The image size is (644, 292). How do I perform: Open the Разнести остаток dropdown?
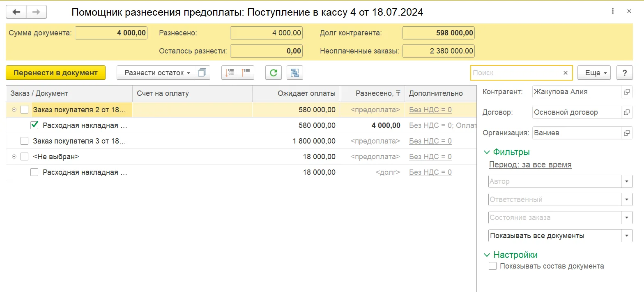click(x=156, y=73)
